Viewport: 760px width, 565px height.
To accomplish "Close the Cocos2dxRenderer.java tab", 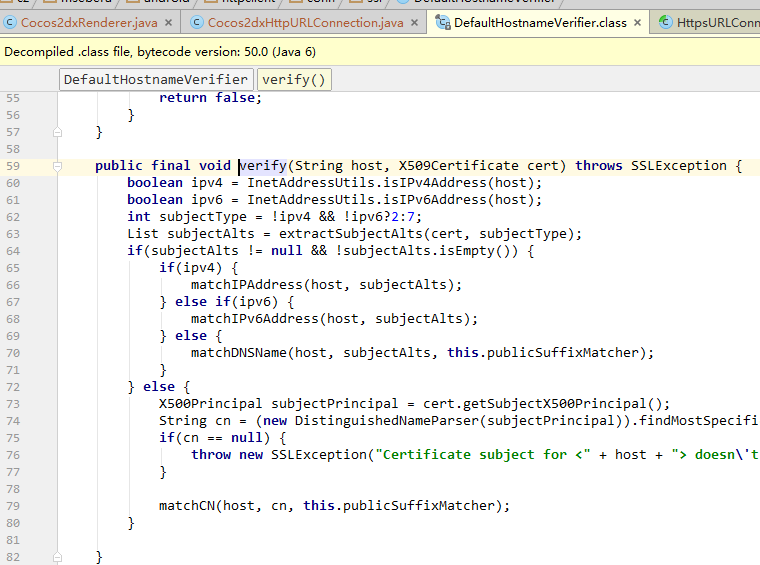I will (168, 23).
